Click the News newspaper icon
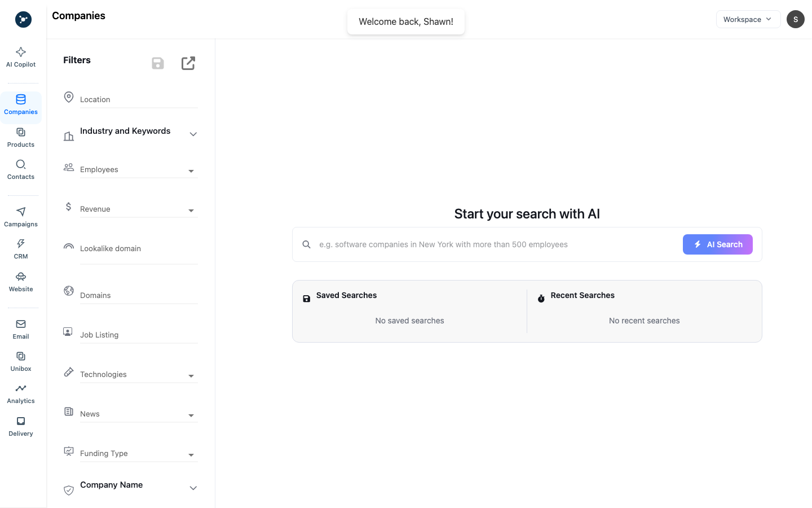812x508 pixels. pyautogui.click(x=69, y=411)
